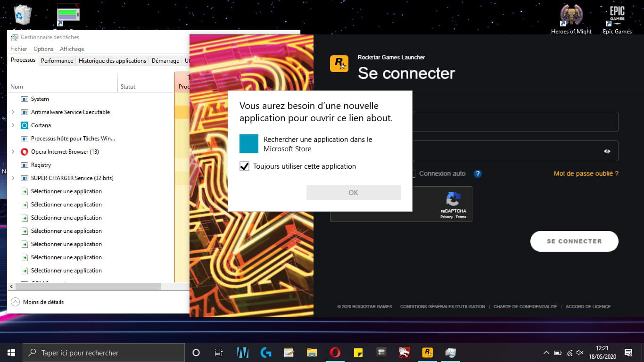Screen dimensions: 644x362
Task: Sort by the Statut column header
Action: 146,87
